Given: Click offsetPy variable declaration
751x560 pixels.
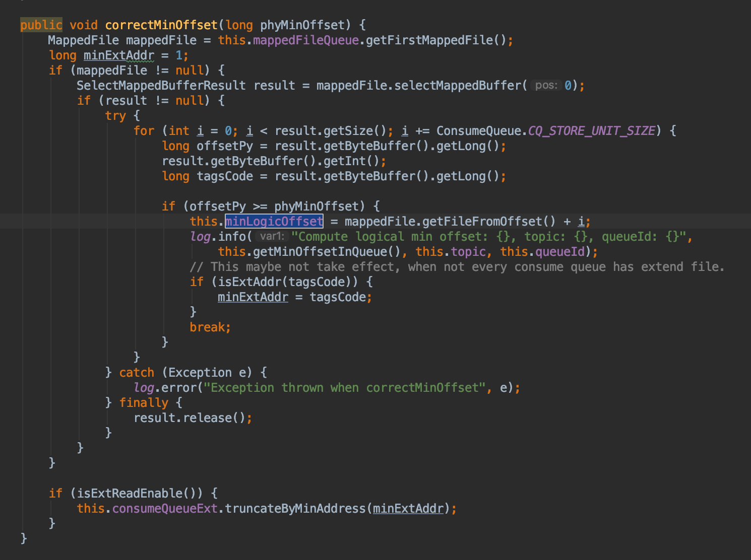Looking at the screenshot, I should [225, 146].
